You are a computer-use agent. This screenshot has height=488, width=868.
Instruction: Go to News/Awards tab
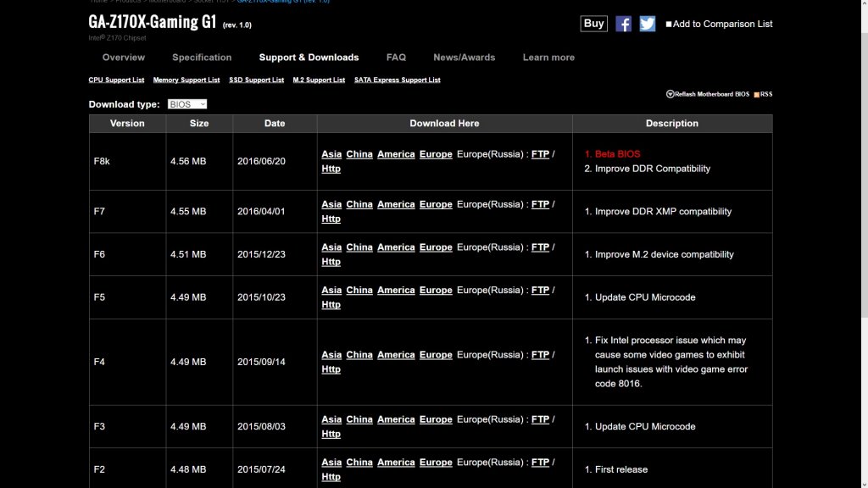[x=464, y=58]
